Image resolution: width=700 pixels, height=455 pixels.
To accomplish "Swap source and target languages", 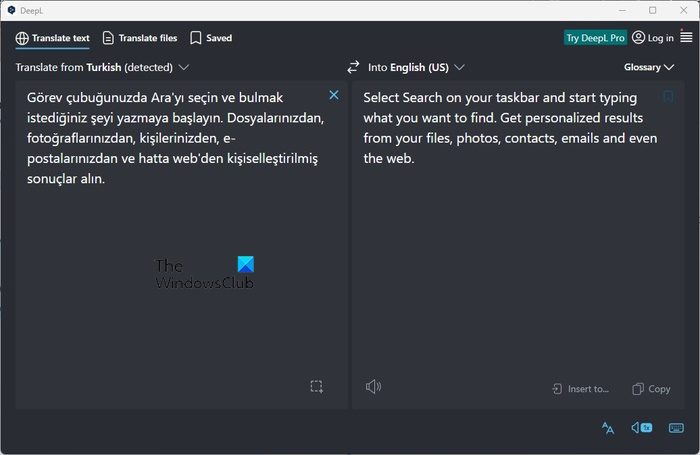I will (353, 67).
